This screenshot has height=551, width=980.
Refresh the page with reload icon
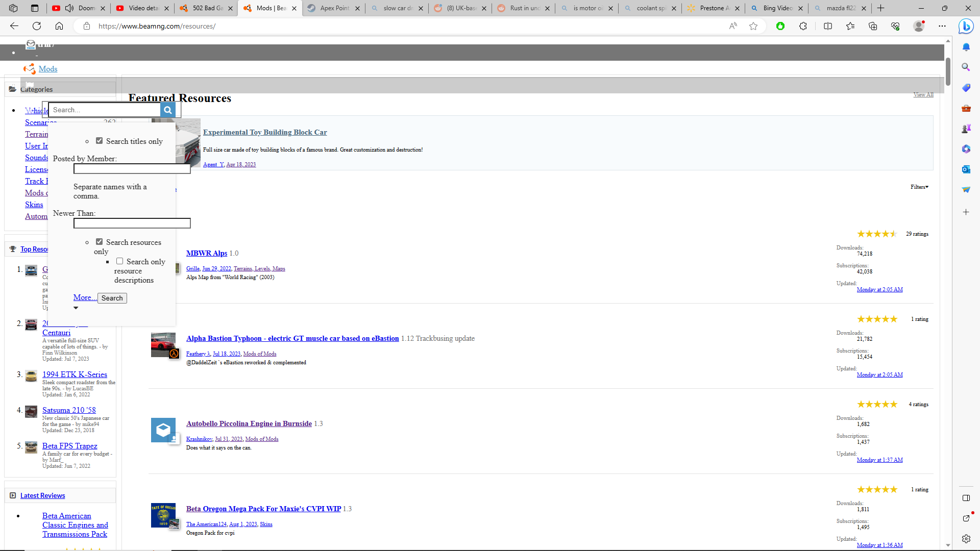pos(37,26)
